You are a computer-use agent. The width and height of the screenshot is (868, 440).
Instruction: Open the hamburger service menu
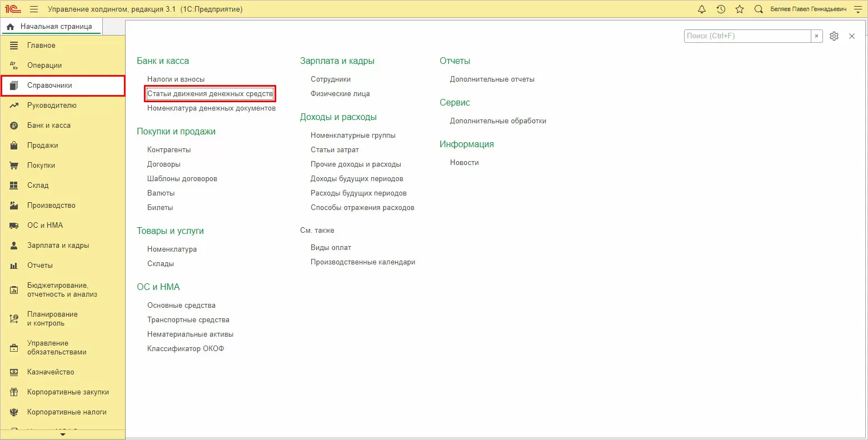pos(34,9)
